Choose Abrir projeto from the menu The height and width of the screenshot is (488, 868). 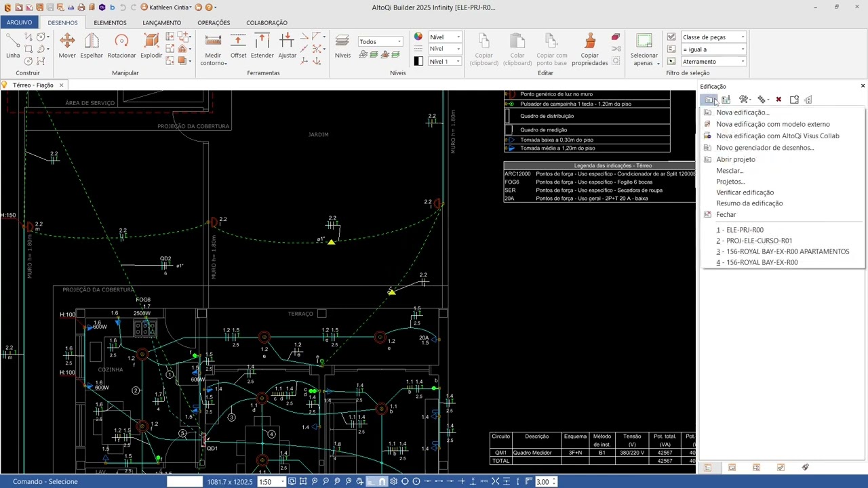(x=736, y=159)
